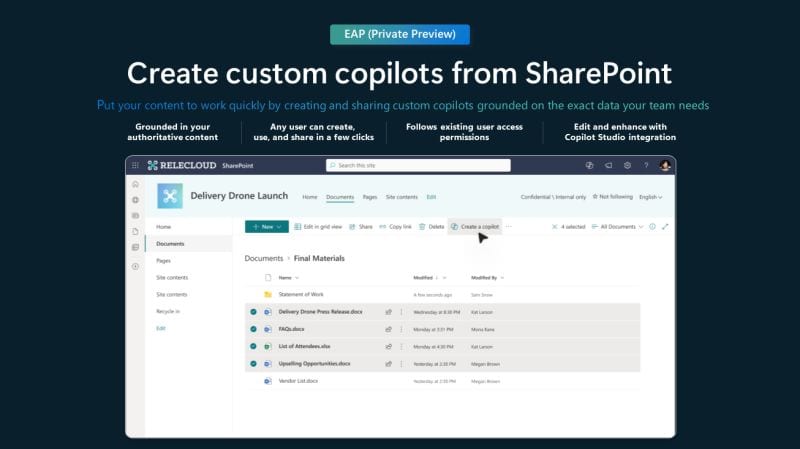Open the English language dropdown
This screenshot has width=800, height=449.
651,197
